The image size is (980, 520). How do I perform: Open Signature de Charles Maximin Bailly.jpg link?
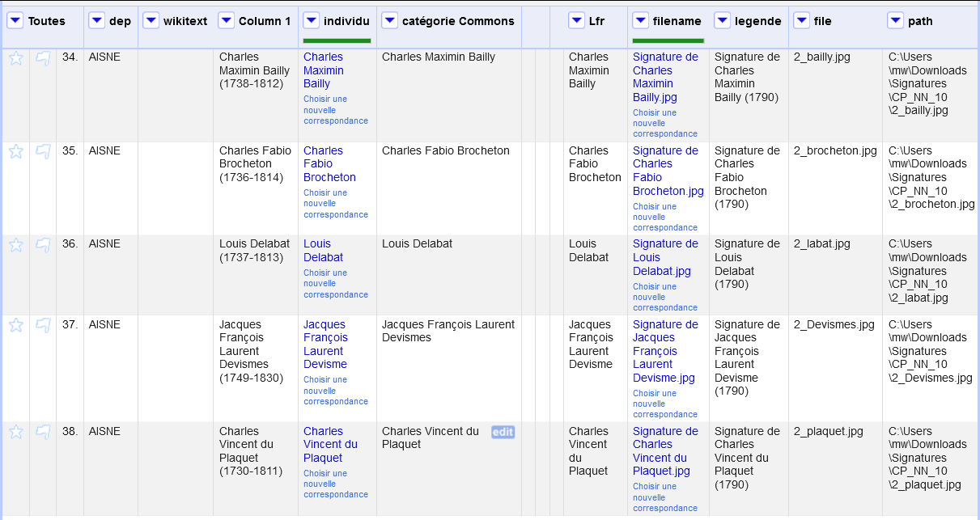tap(665, 77)
